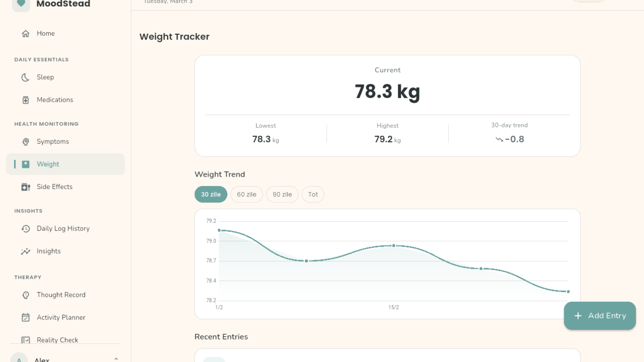Click the Home house icon
The height and width of the screenshot is (362, 644).
point(25,34)
